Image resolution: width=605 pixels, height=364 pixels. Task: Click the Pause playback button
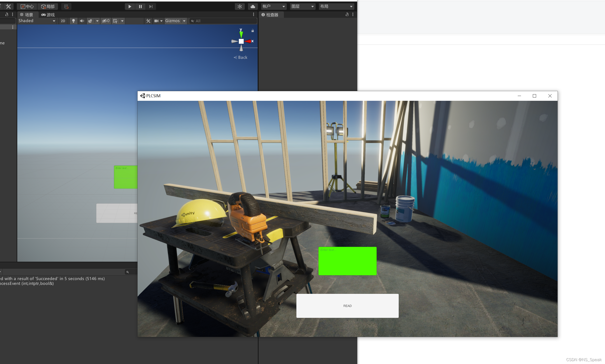pyautogui.click(x=140, y=7)
